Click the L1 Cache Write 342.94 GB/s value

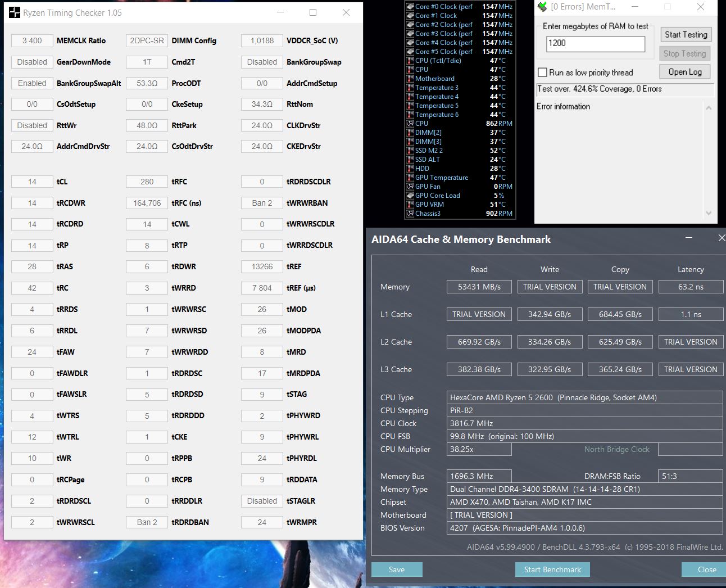pos(550,314)
